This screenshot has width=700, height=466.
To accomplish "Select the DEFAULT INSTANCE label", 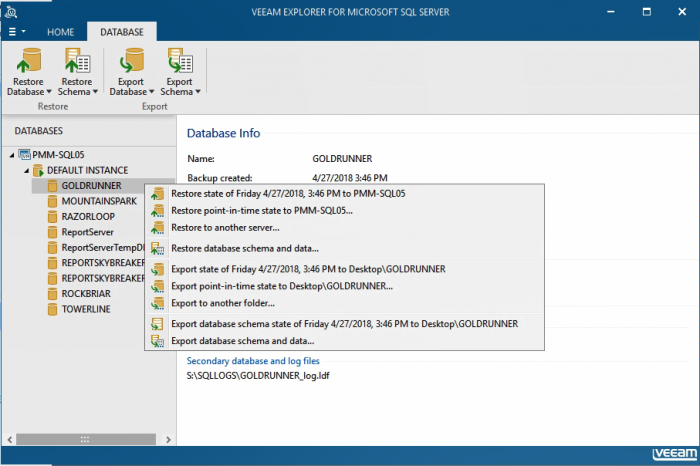I will coord(88,170).
